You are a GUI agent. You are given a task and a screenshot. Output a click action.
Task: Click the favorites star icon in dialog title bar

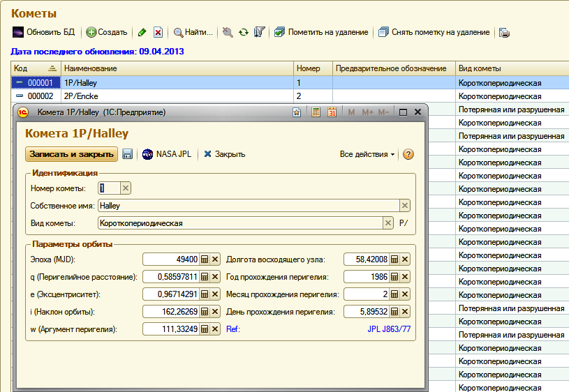coord(297,112)
